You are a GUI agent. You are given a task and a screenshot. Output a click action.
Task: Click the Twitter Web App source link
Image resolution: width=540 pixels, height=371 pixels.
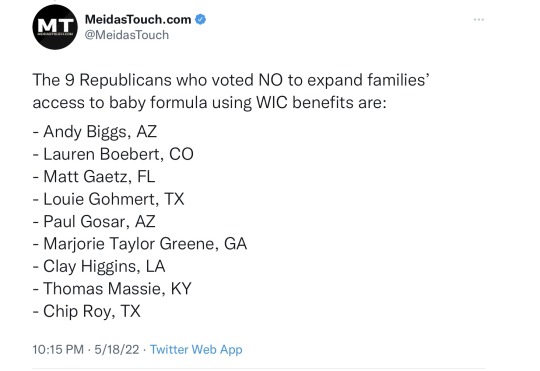[196, 349]
